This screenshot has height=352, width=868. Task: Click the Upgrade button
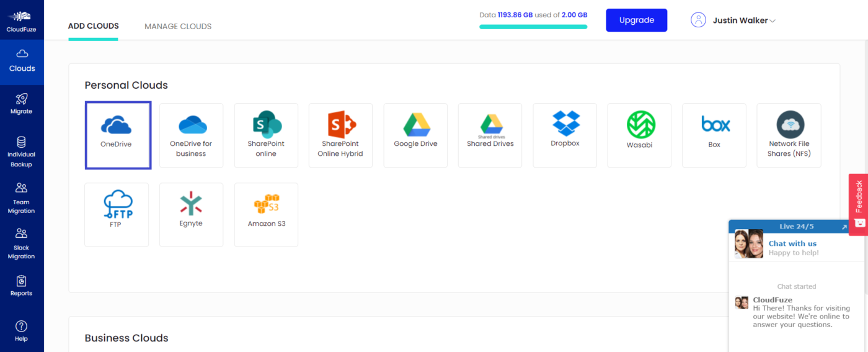(636, 20)
